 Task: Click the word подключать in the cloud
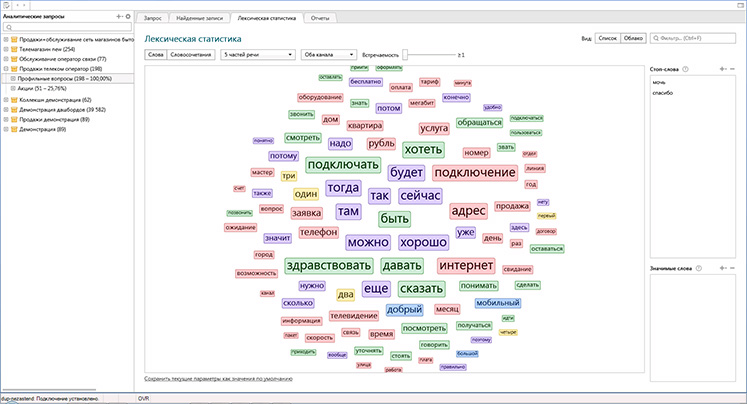(x=343, y=165)
